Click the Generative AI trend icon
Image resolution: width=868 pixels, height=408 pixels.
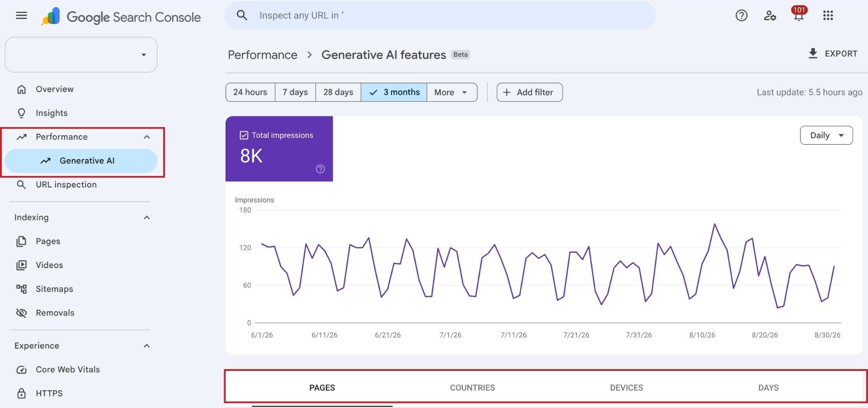pos(45,161)
